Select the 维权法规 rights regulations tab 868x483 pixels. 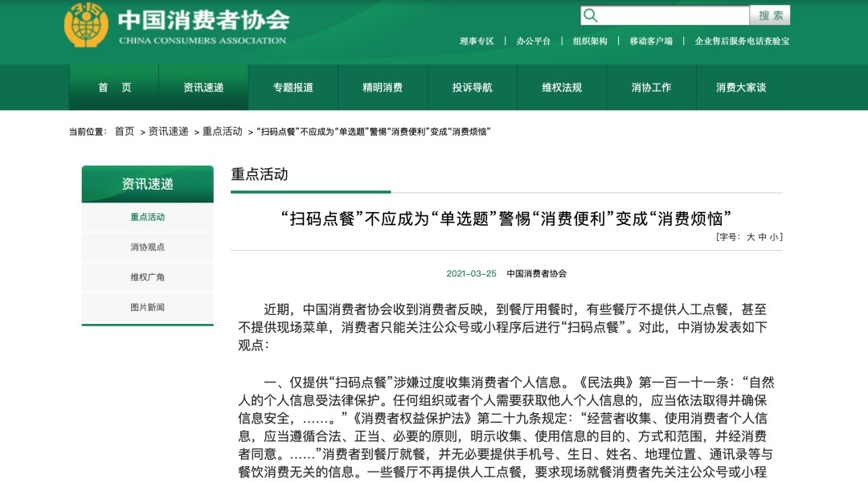(563, 88)
